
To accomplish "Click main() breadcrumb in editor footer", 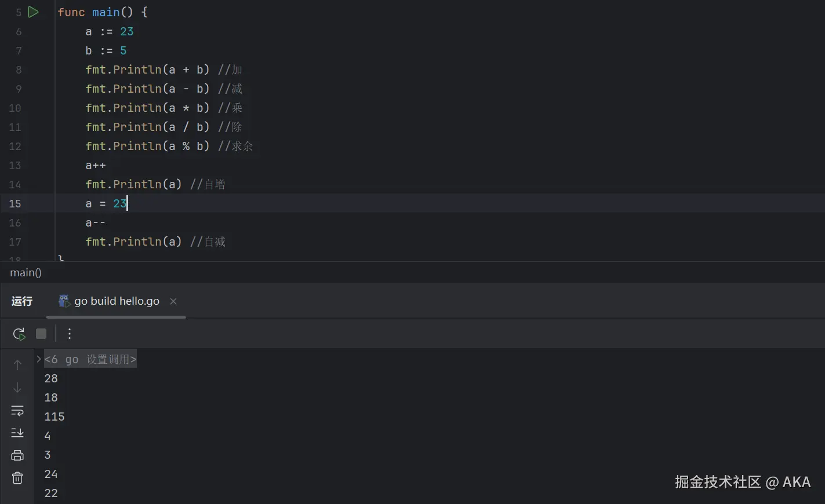I will (26, 273).
